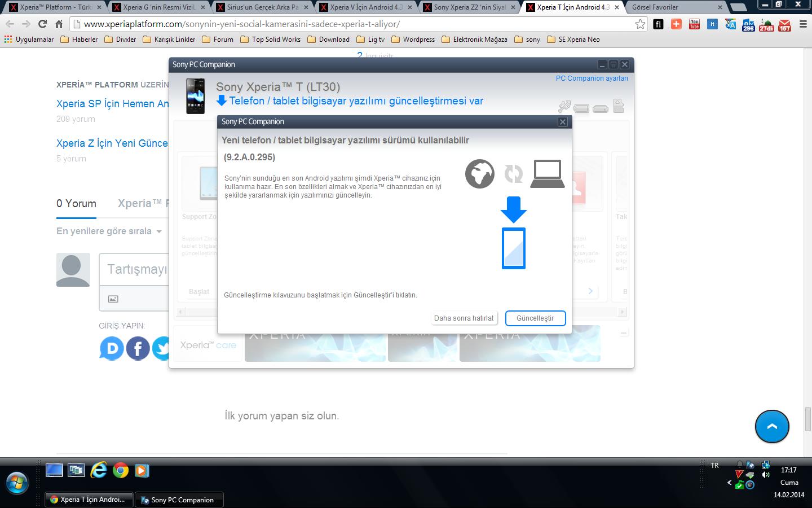Show hidden tray icons arrow

point(729,483)
